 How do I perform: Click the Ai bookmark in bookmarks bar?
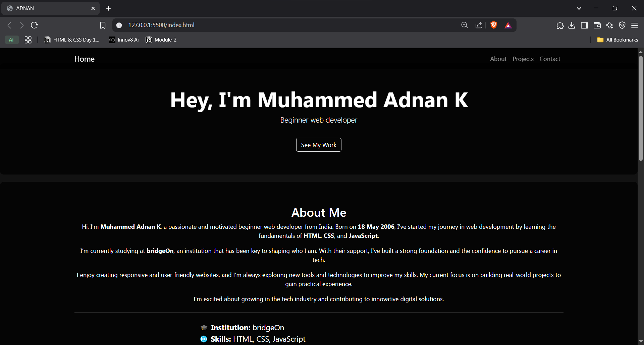pyautogui.click(x=11, y=40)
